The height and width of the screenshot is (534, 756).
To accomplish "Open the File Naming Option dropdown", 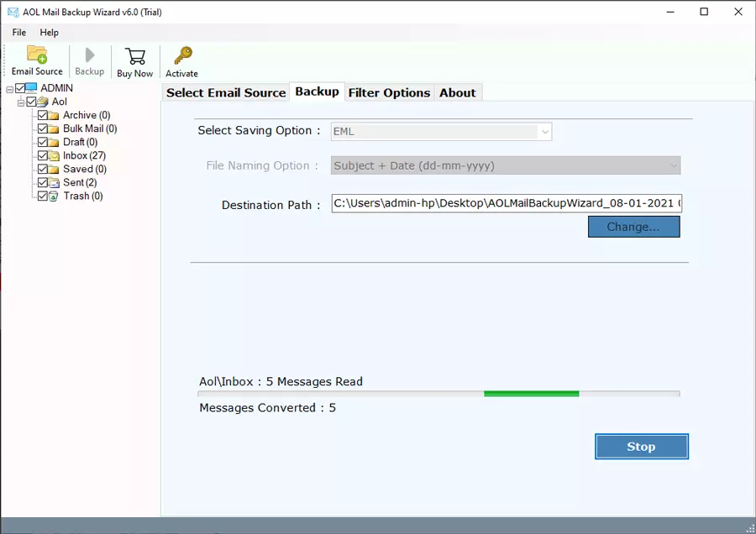I will (x=506, y=165).
